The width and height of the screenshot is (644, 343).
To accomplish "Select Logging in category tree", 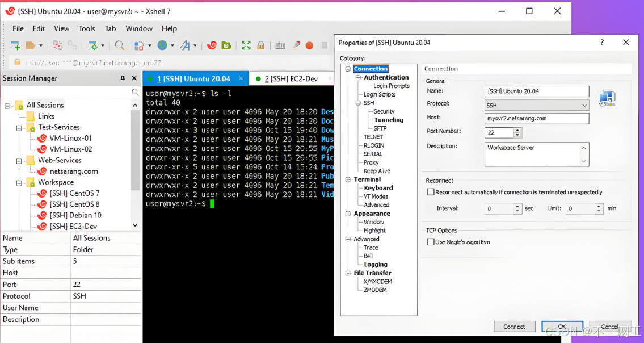I will pyautogui.click(x=376, y=265).
